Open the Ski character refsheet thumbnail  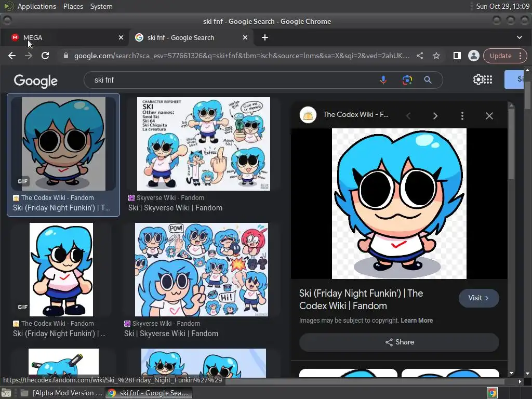click(204, 144)
